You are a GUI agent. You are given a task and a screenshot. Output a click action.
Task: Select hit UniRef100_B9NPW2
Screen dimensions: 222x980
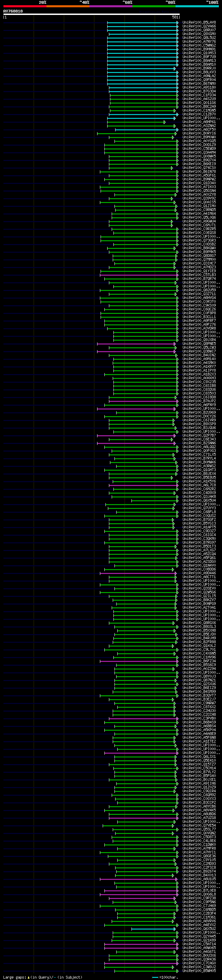[x=199, y=179]
